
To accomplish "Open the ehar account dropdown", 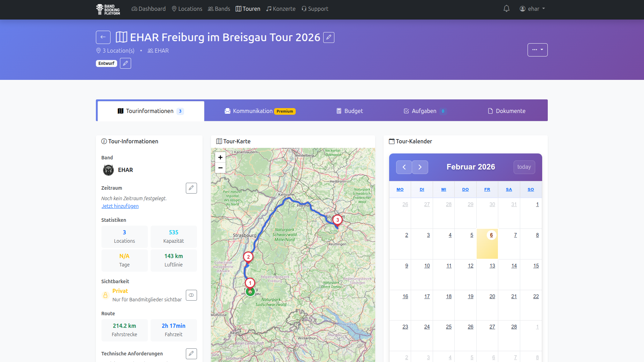I will click(532, 9).
